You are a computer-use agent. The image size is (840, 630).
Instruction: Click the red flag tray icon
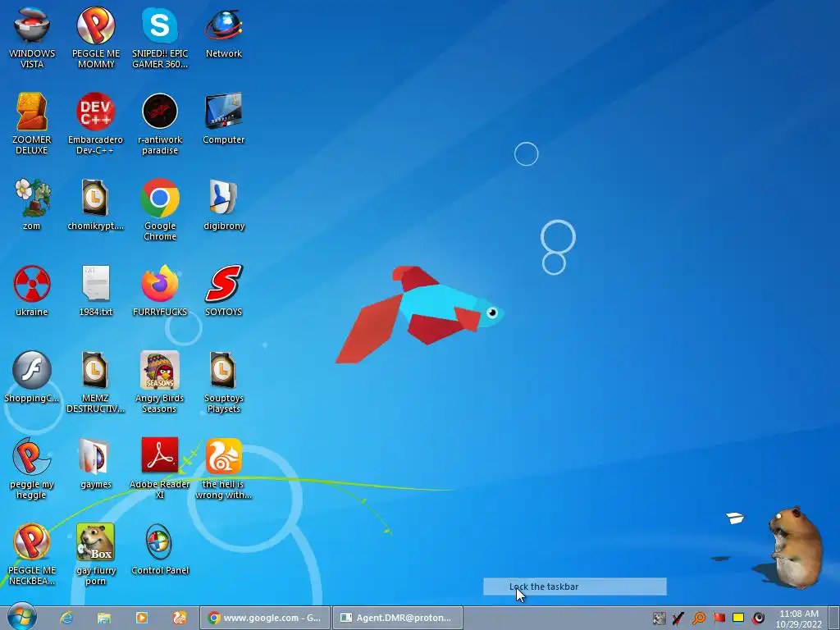click(x=719, y=618)
